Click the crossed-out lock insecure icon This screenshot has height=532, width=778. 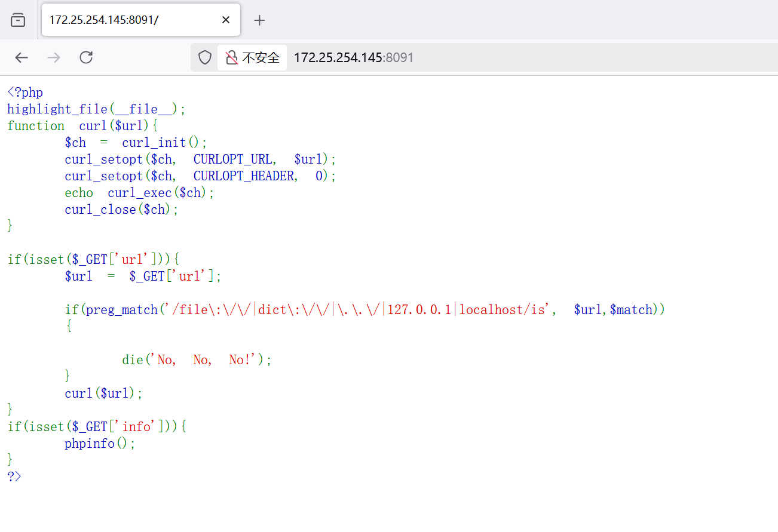(x=231, y=57)
